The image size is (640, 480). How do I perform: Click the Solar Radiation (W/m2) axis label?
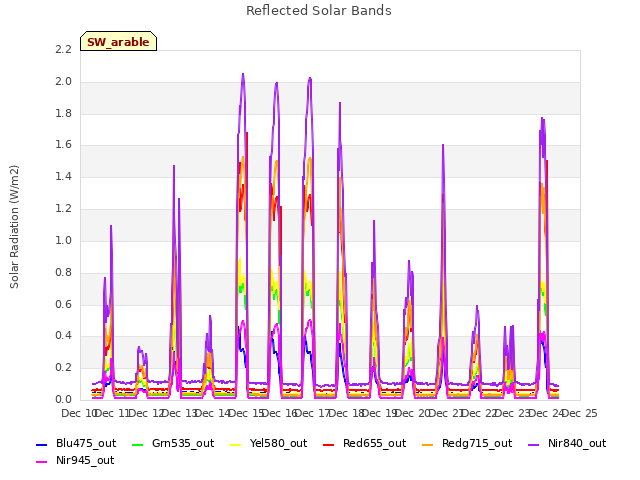[14, 227]
